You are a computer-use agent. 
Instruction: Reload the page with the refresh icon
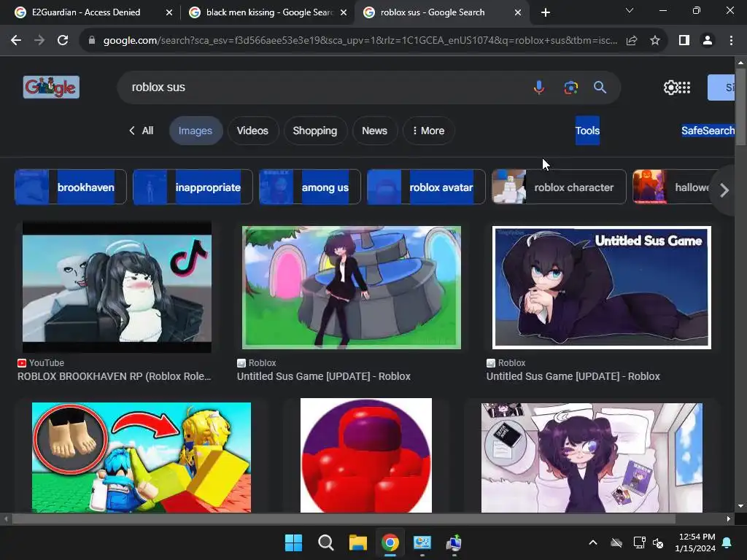(x=63, y=41)
